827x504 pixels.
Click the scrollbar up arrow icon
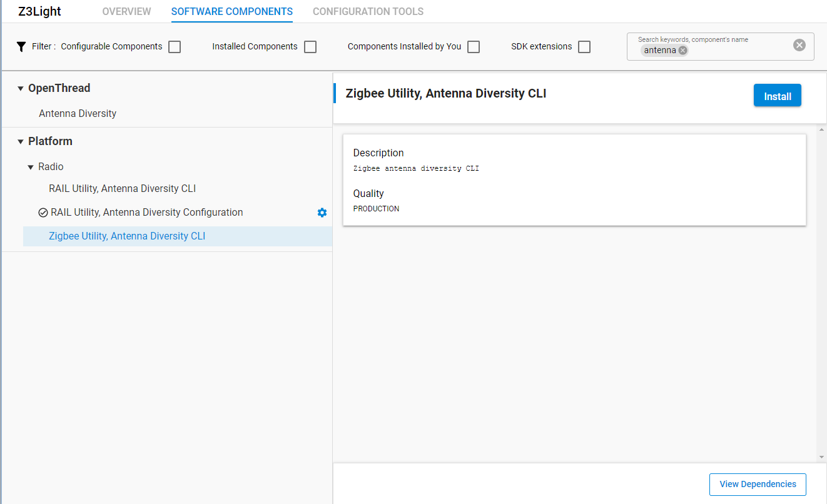(x=821, y=129)
